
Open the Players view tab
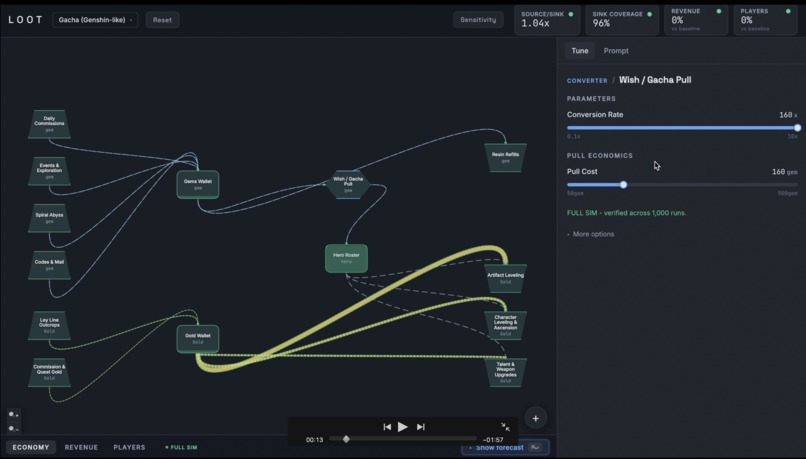click(x=129, y=447)
